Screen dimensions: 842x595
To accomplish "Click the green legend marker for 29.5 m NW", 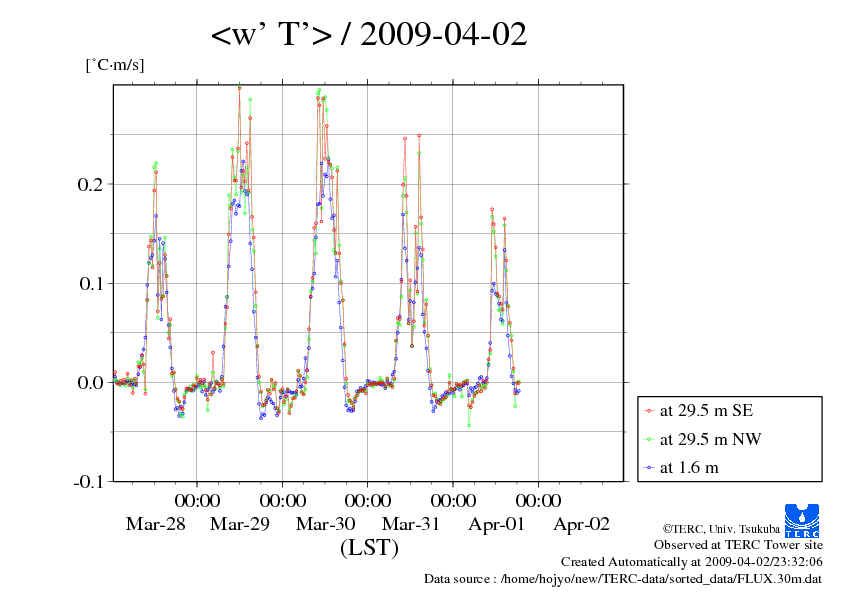I will 649,439.
